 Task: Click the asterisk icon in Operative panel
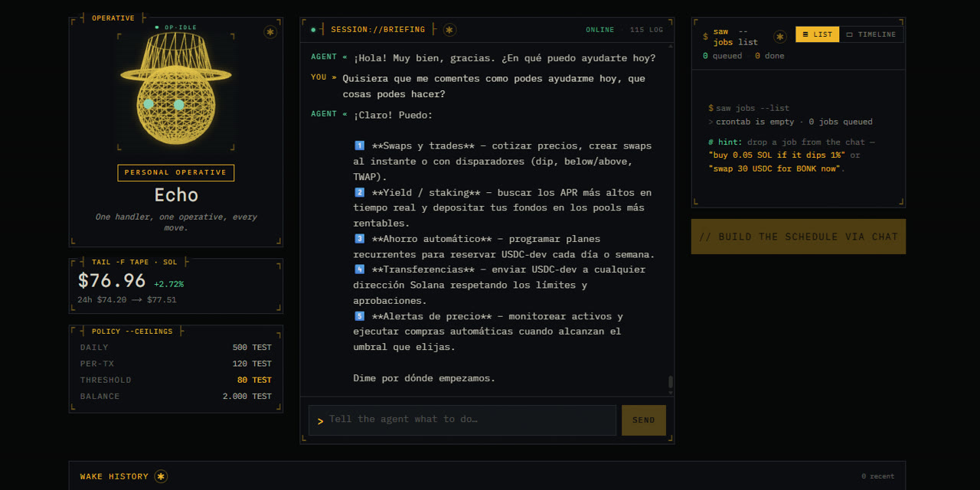[x=270, y=32]
